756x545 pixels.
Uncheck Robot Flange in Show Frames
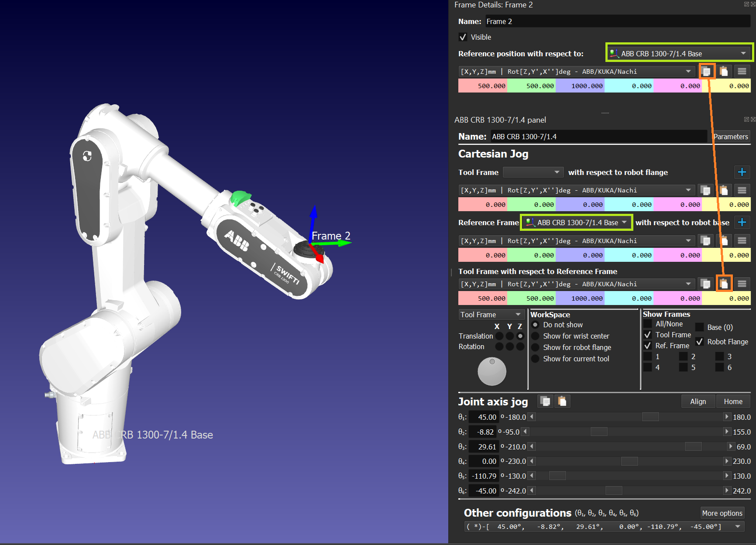click(700, 342)
